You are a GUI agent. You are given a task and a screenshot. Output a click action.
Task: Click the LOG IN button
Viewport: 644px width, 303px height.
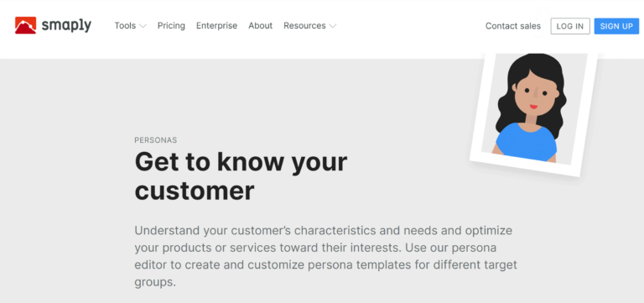coord(570,26)
